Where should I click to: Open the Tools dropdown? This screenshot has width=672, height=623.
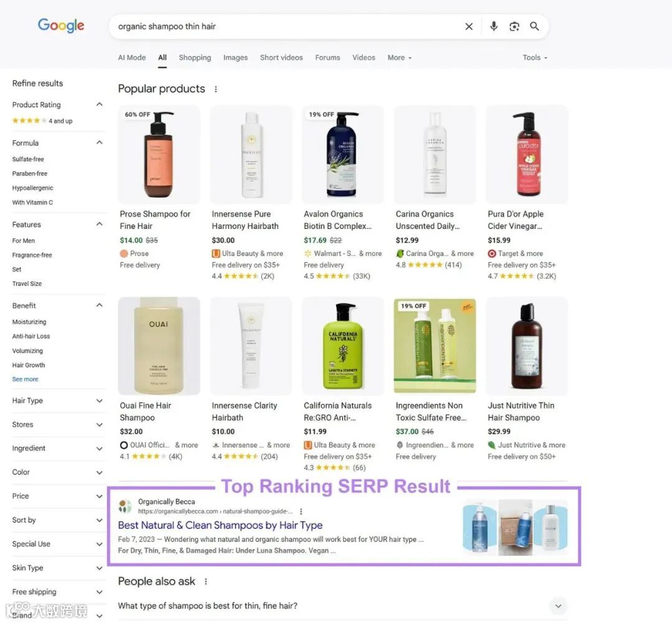tap(535, 58)
